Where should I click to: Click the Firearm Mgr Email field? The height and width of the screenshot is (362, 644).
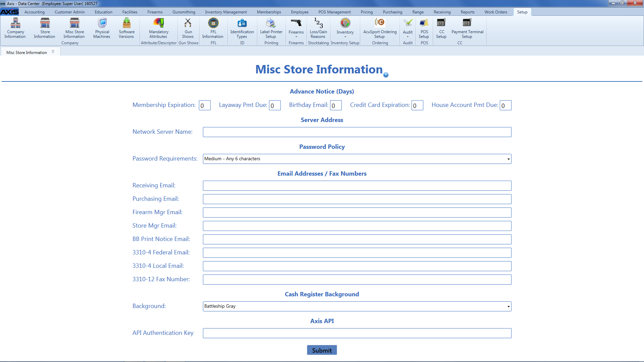pos(357,213)
